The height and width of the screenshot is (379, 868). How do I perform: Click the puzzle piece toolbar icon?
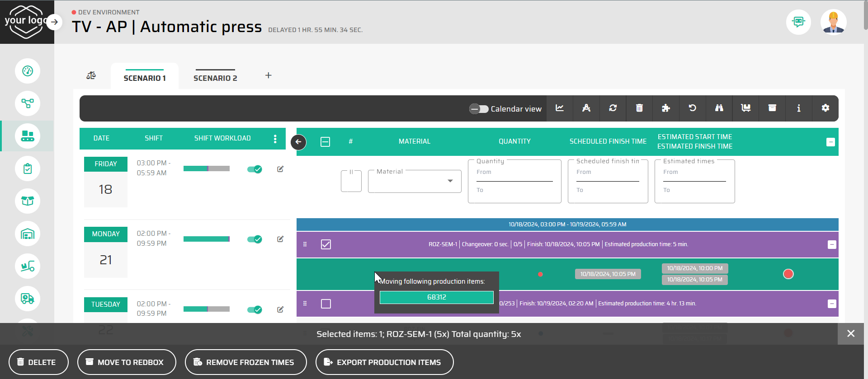tap(665, 108)
